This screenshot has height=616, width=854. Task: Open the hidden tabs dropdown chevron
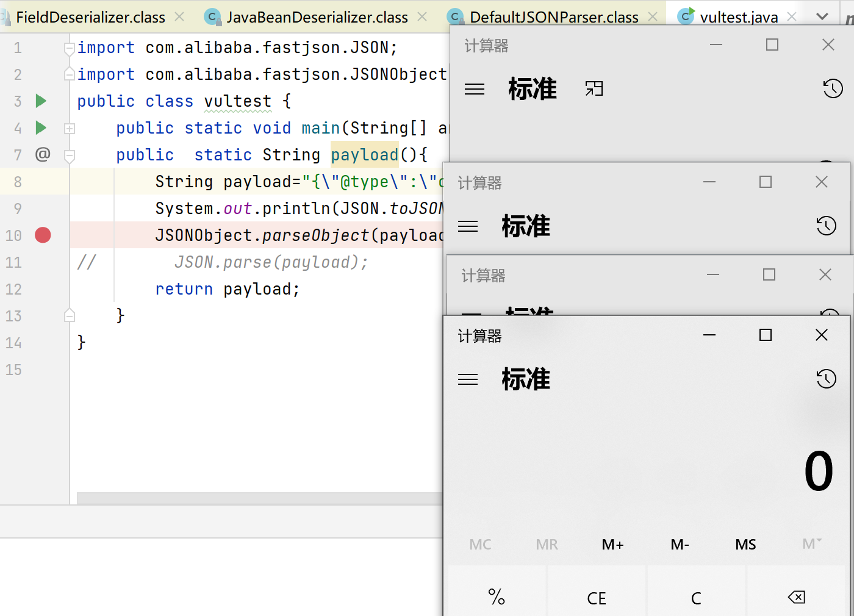[x=822, y=17]
